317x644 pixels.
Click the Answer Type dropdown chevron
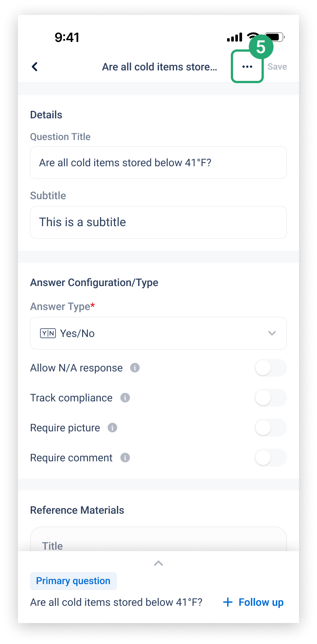(x=272, y=333)
